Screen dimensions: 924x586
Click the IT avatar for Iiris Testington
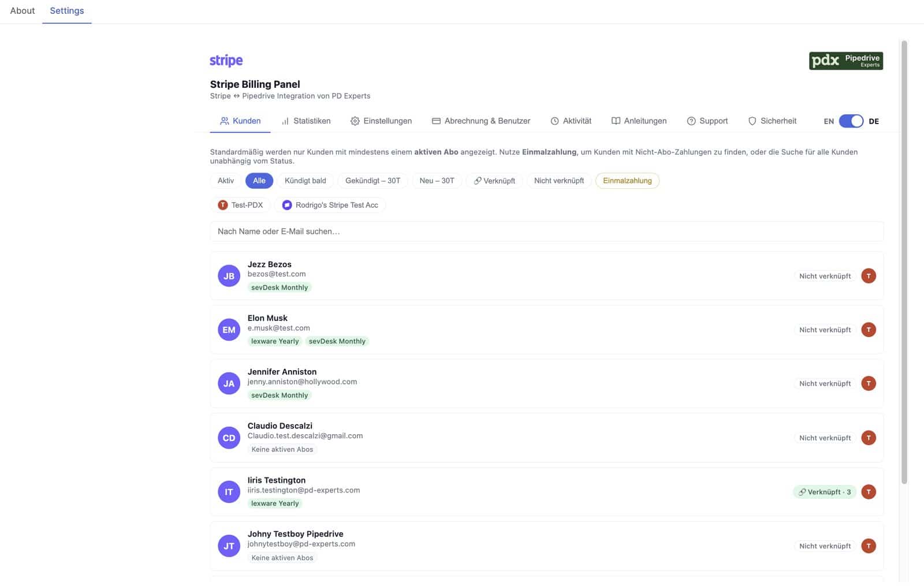pos(229,492)
